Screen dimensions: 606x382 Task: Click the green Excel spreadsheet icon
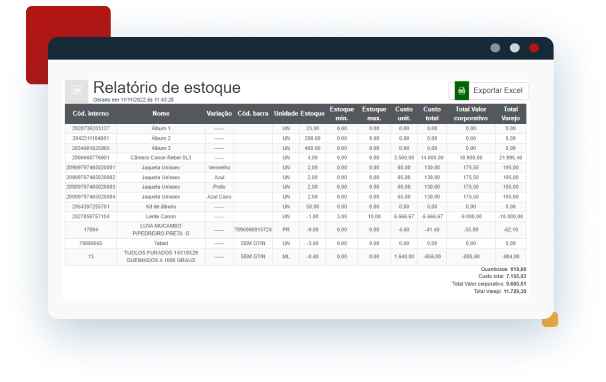[x=461, y=91]
